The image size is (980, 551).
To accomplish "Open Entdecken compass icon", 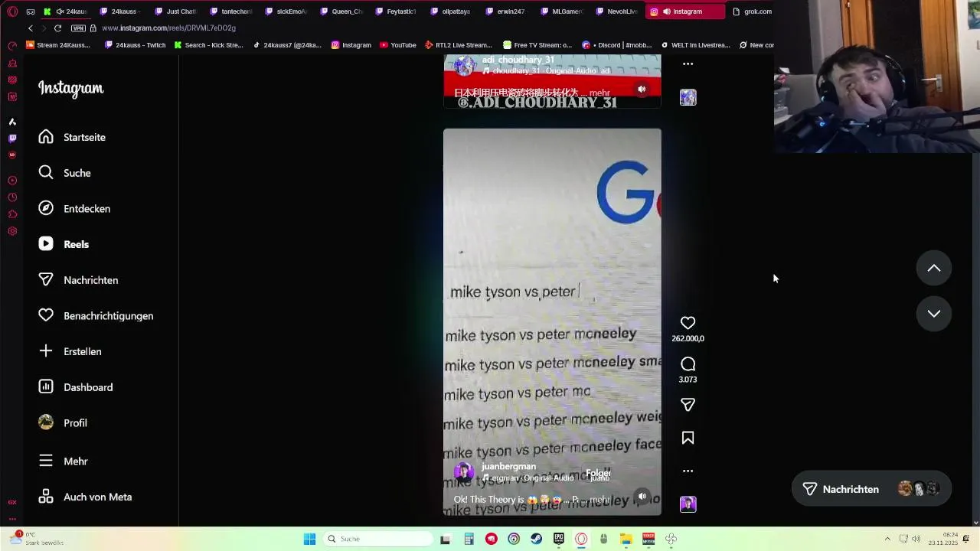I will pyautogui.click(x=46, y=208).
